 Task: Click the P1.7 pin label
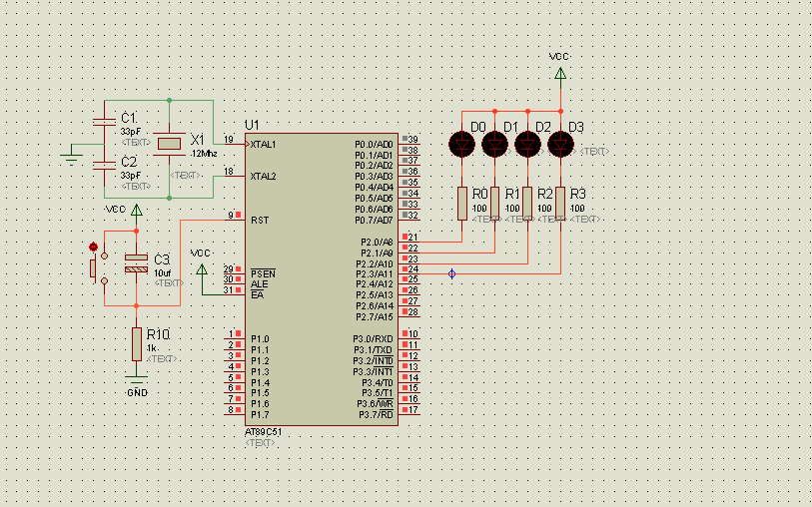pos(260,415)
